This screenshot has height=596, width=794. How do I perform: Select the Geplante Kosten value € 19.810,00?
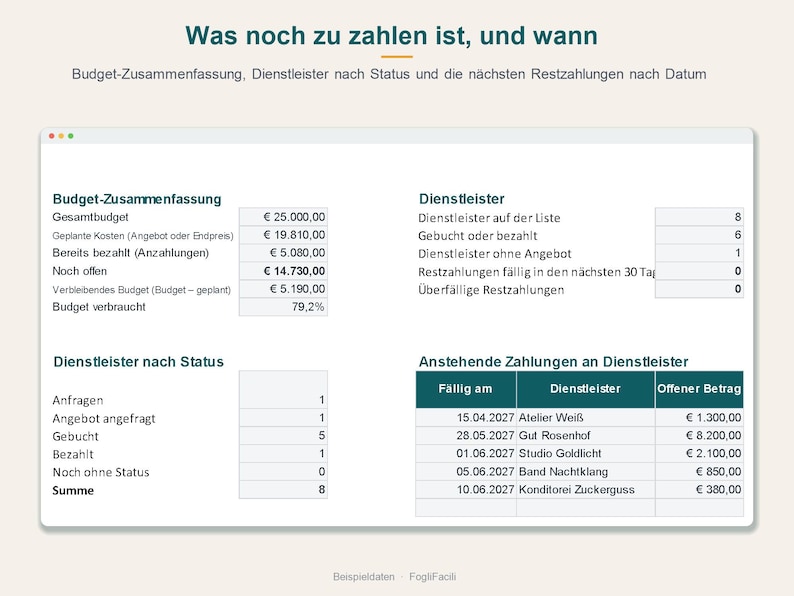tap(284, 235)
